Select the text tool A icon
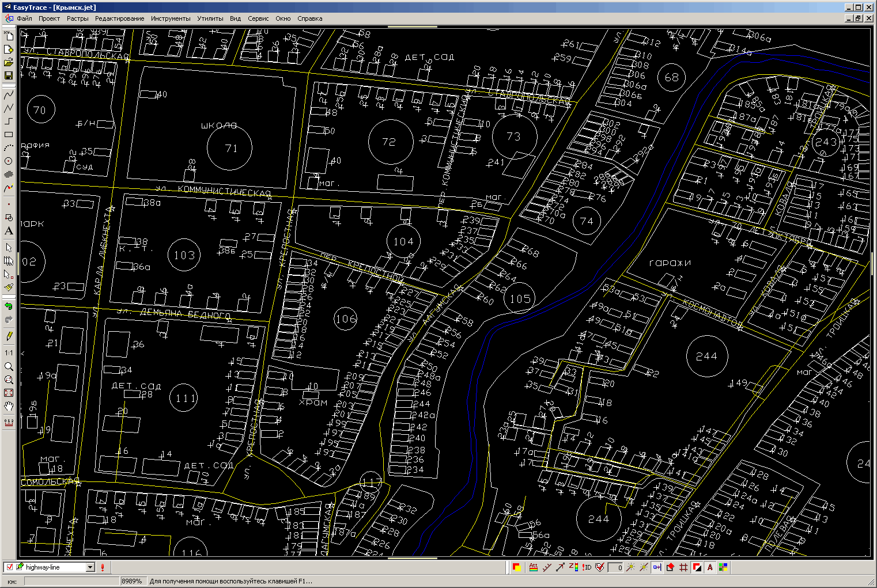The image size is (877, 588). tap(9, 231)
